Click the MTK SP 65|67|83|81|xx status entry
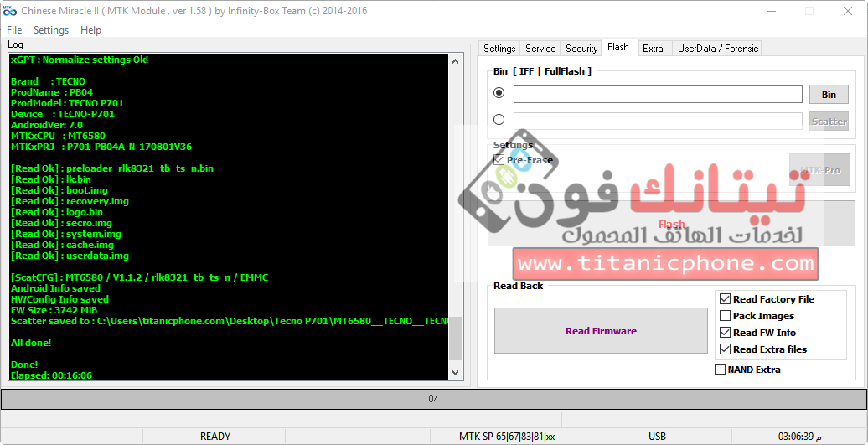The height and width of the screenshot is (445, 868). point(507,437)
